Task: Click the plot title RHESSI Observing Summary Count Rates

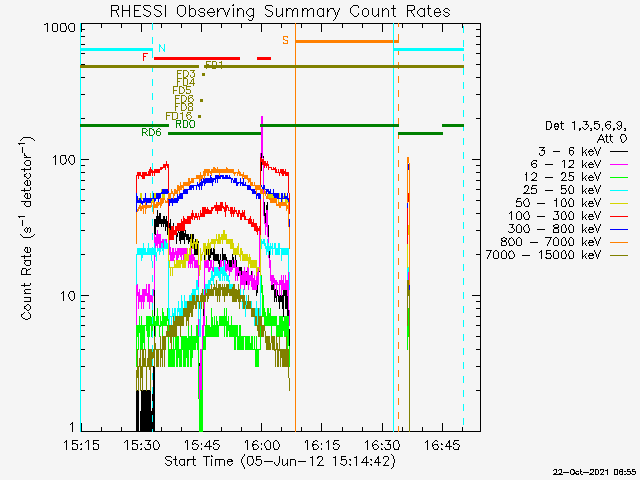Action: (280, 11)
